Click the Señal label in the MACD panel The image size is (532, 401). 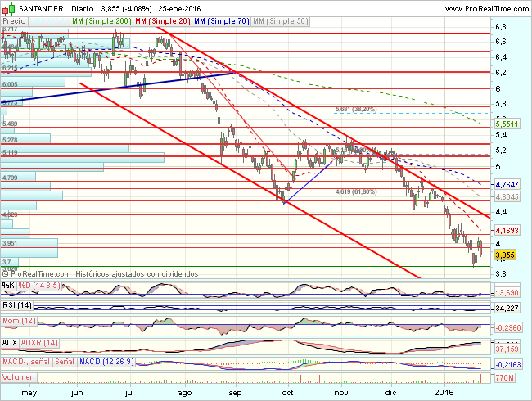pyautogui.click(x=65, y=362)
